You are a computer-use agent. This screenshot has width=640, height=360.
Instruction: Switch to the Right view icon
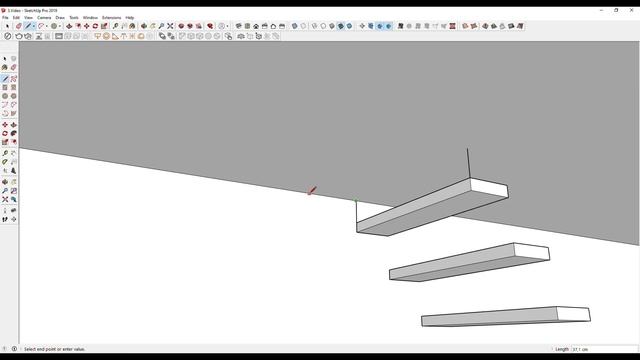pyautogui.click(x=264, y=26)
